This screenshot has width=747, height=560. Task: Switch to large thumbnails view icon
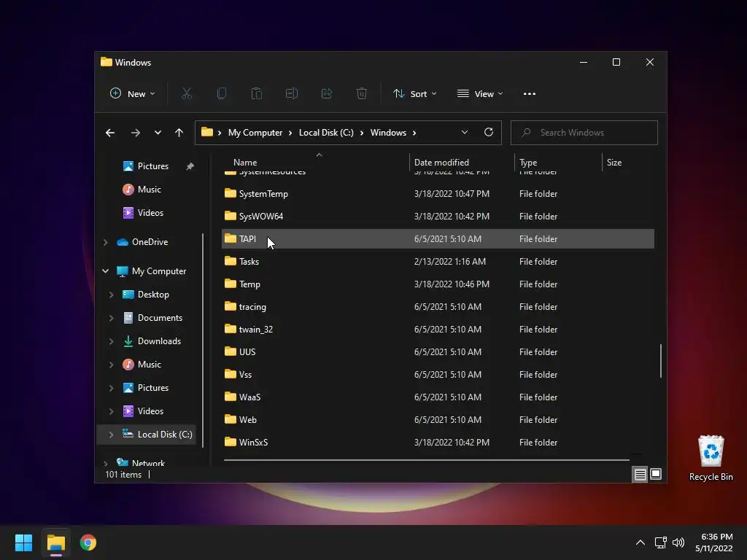point(656,474)
